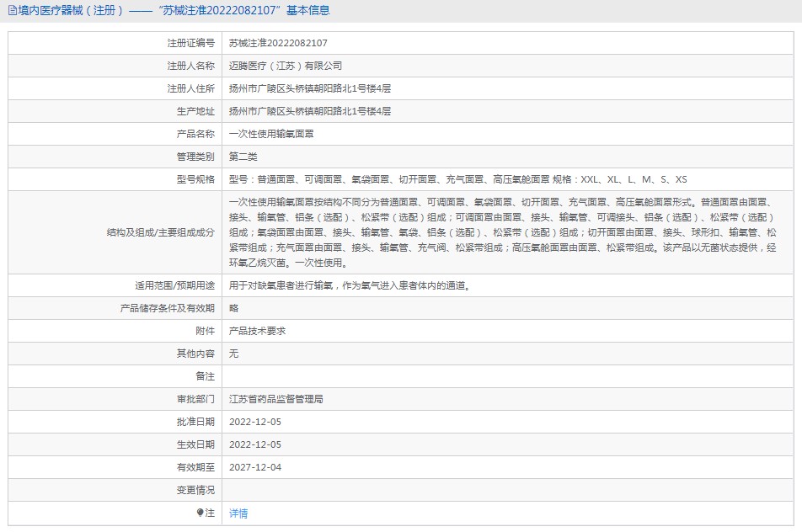Click the 型号规格 value listing XXL, XL, L sizes
802x532 pixels.
457,179
